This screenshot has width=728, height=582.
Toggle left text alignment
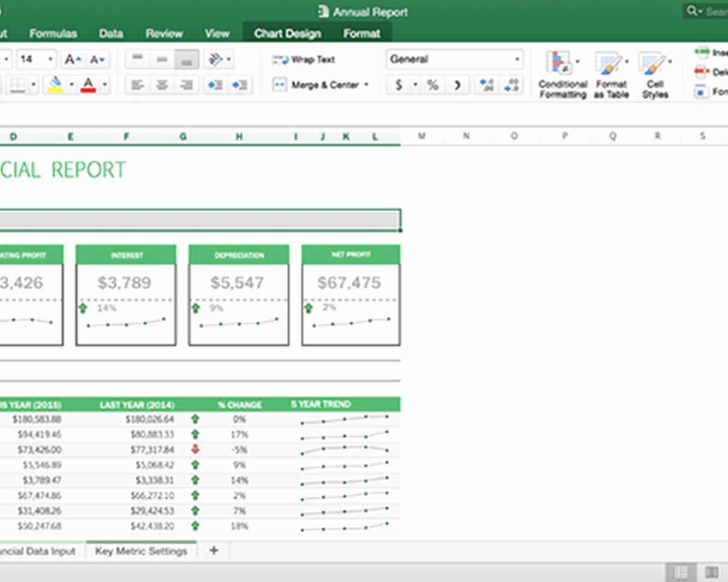pyautogui.click(x=137, y=85)
